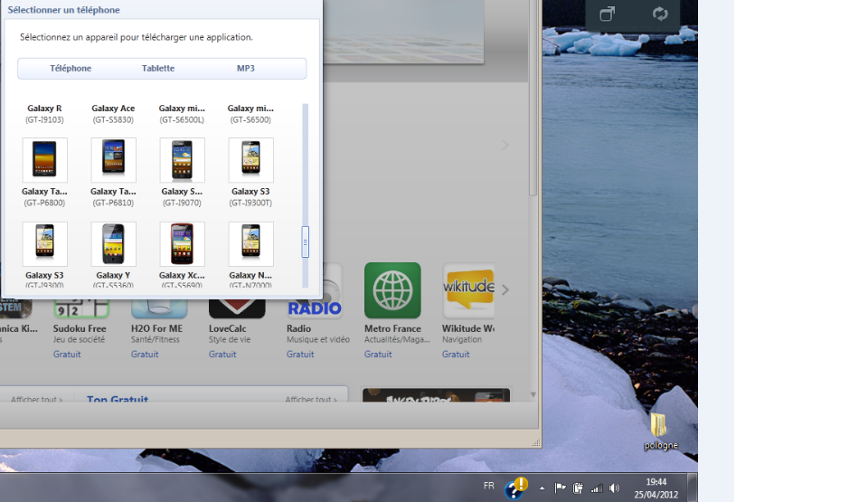
Task: Click Gratuit under Sudoku Free
Action: point(67,354)
